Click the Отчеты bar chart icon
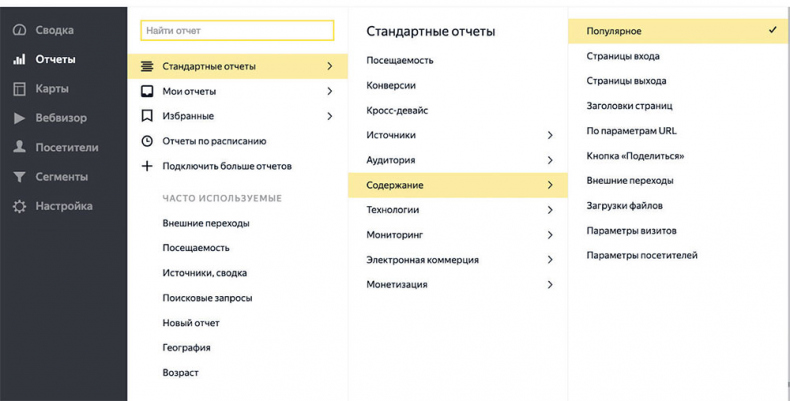 [x=19, y=59]
